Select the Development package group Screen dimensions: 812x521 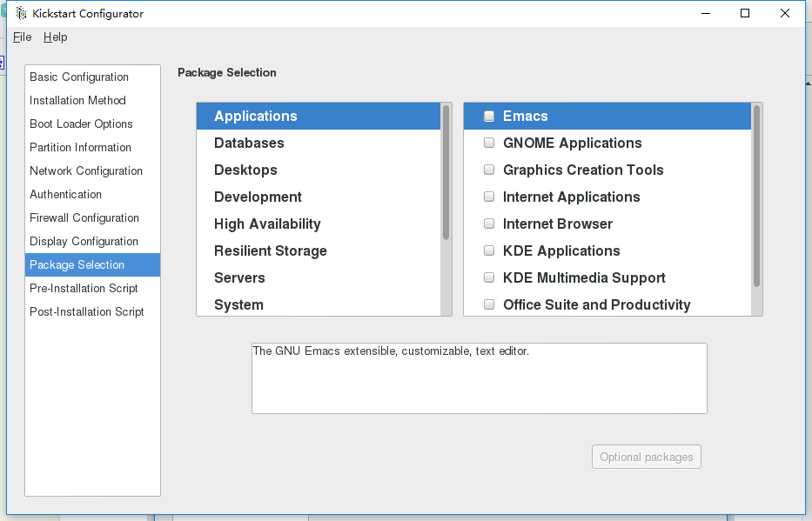click(x=258, y=197)
